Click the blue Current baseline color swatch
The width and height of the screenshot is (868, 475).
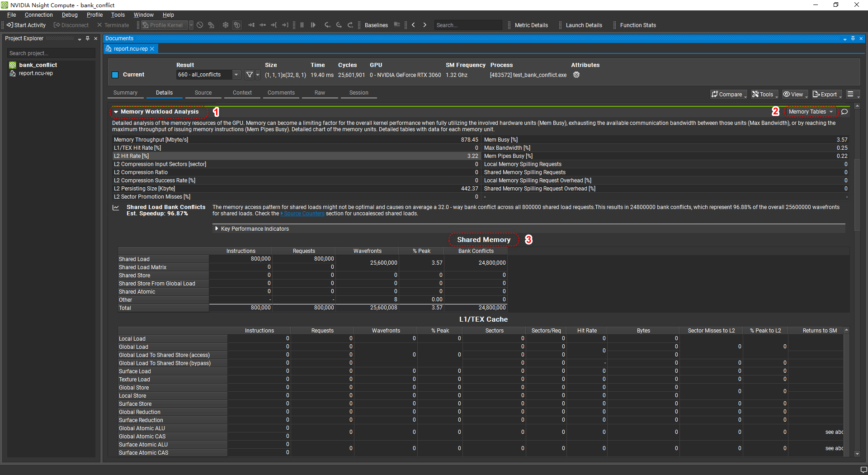click(x=115, y=75)
